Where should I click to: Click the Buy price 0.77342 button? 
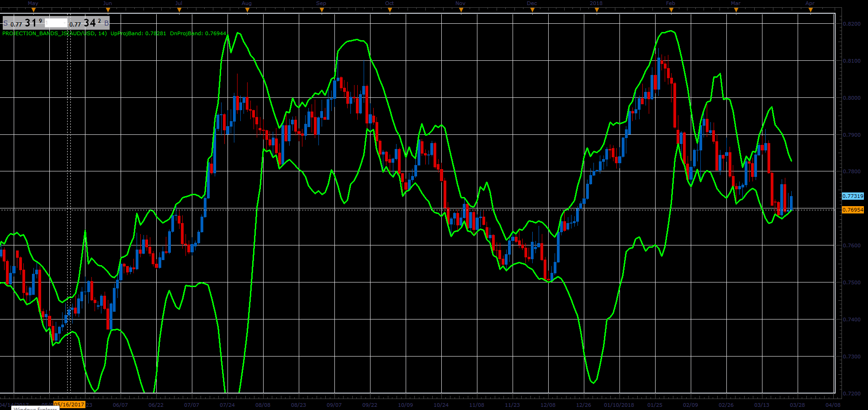tap(89, 23)
